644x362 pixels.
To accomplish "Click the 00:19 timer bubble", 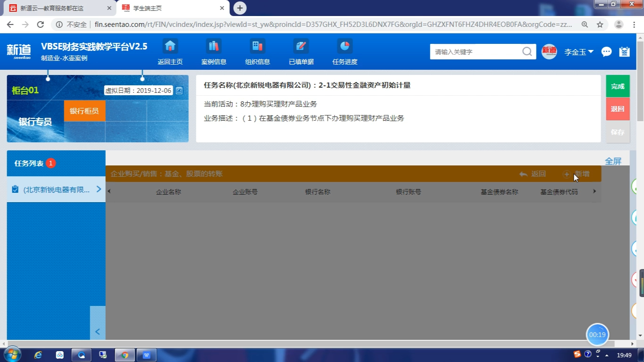I will point(597,335).
